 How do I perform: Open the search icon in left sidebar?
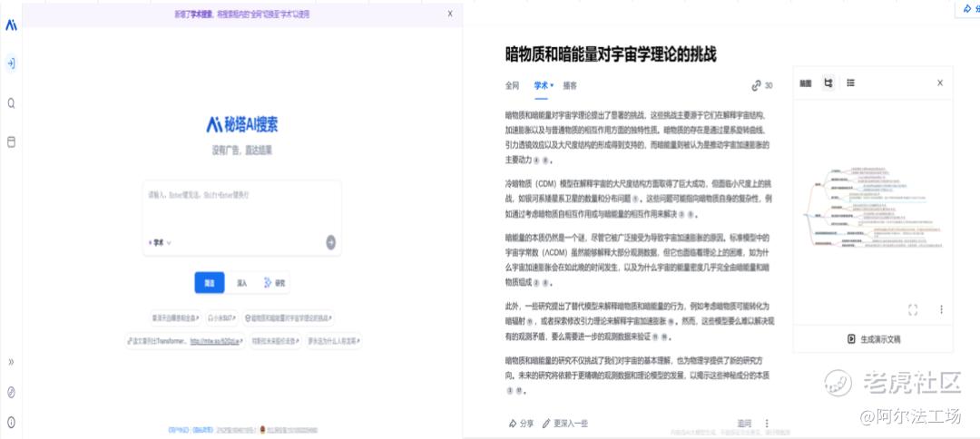click(x=11, y=103)
